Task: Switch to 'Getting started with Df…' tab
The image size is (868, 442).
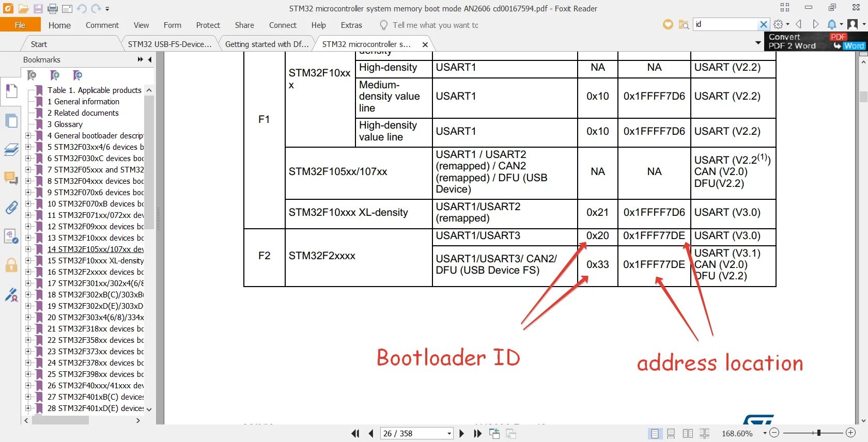Action: 267,44
